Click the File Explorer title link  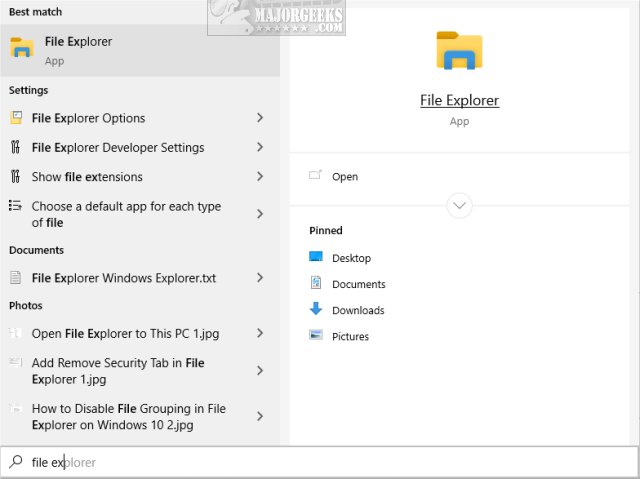[459, 100]
